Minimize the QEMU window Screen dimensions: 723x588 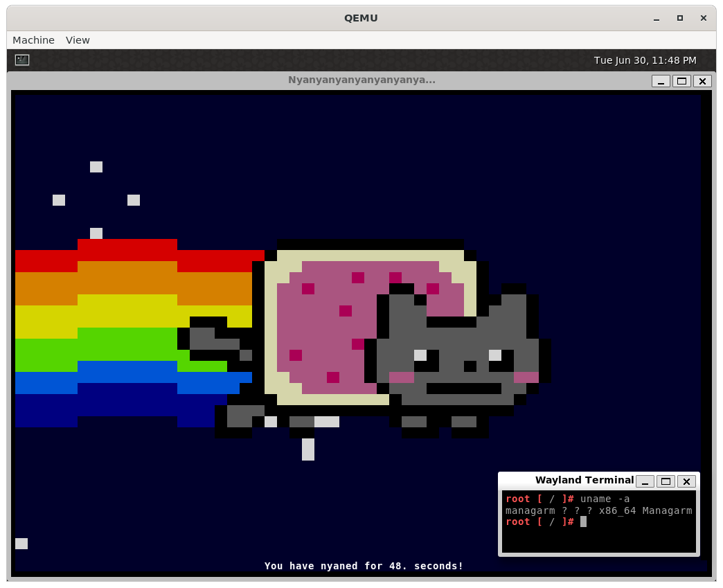(x=656, y=19)
